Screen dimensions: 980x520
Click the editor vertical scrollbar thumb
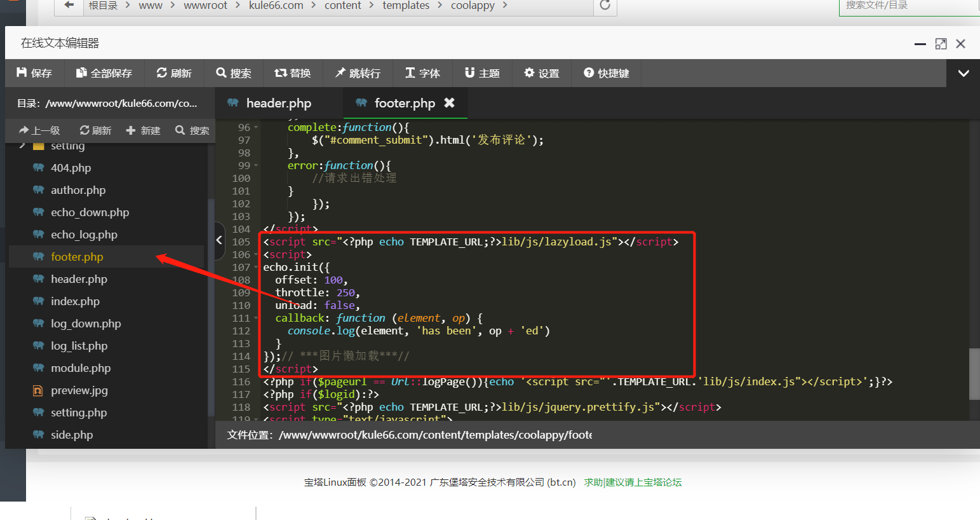(x=974, y=374)
